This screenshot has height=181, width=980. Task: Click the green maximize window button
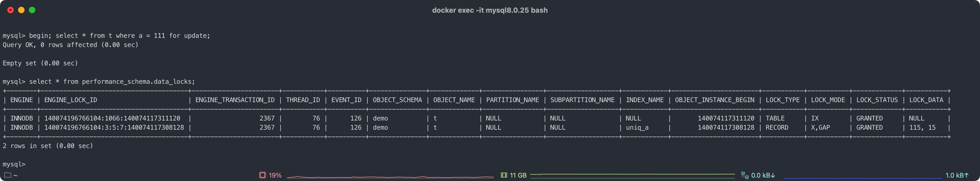[32, 10]
